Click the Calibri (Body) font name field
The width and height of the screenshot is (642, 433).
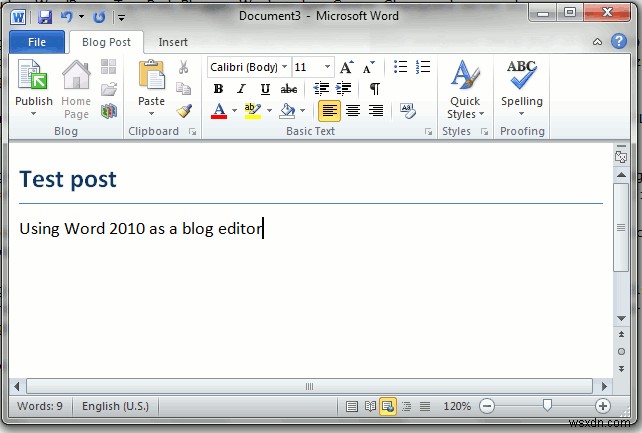244,67
